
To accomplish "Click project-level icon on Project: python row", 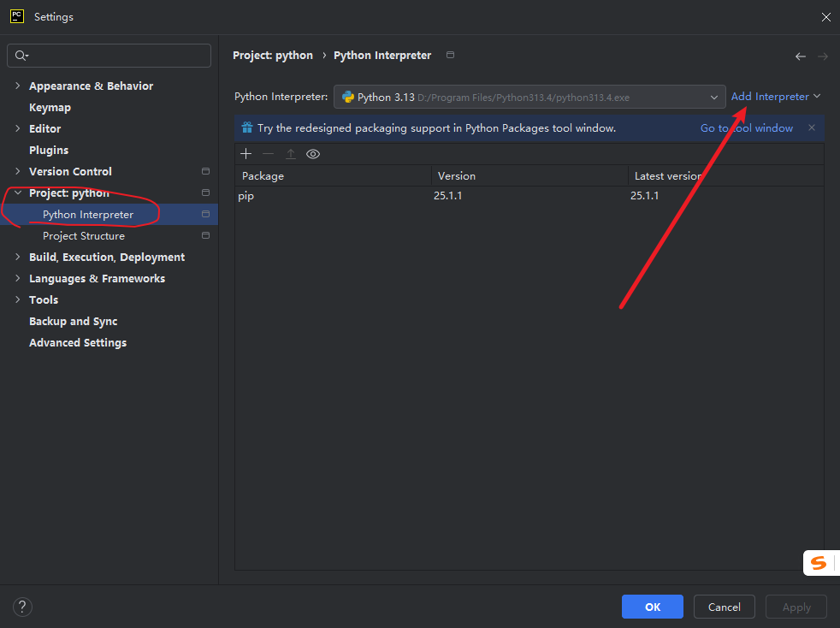I will tap(205, 193).
